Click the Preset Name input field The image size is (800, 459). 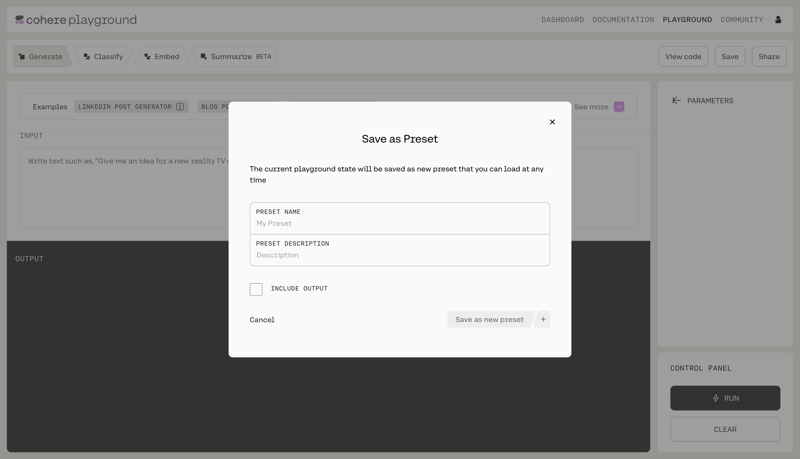[399, 218]
